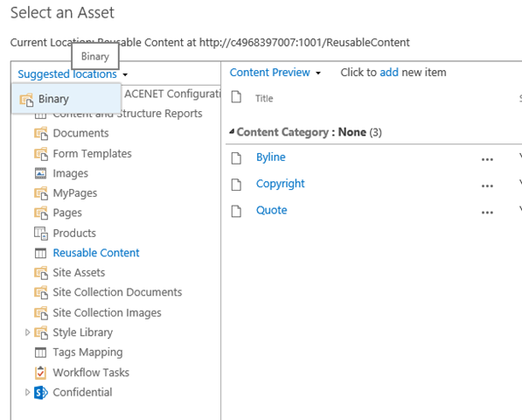Image resolution: width=522 pixels, height=420 pixels.
Task: Sort by the Title column header
Action: (x=264, y=98)
